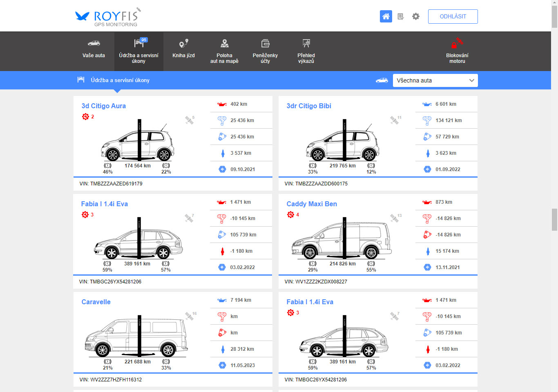558x392 pixels.
Task: Click the Caravelle van image
Action: pos(137,336)
